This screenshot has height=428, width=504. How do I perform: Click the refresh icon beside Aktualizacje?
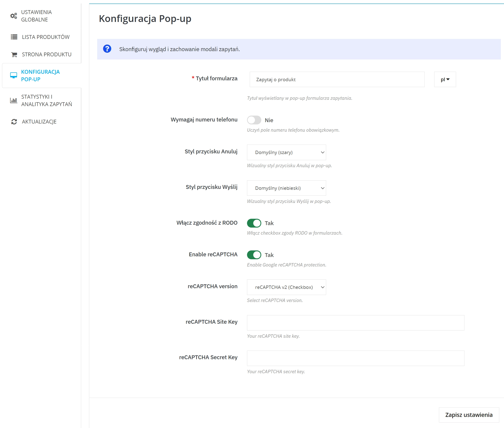(x=14, y=121)
